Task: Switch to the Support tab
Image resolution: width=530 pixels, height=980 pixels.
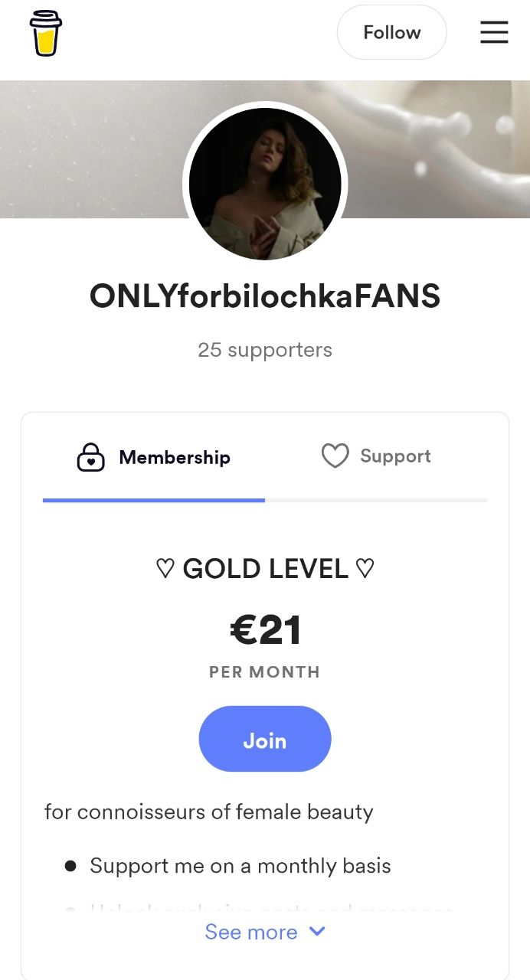Action: pyautogui.click(x=395, y=456)
